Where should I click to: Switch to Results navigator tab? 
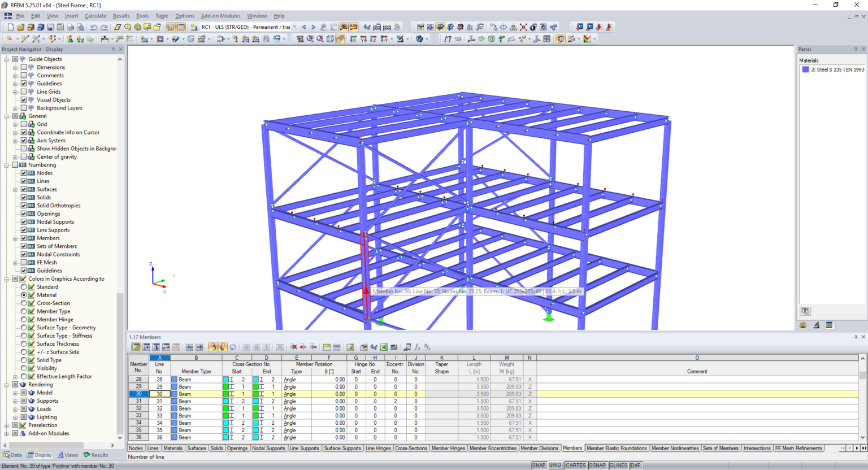coord(96,455)
